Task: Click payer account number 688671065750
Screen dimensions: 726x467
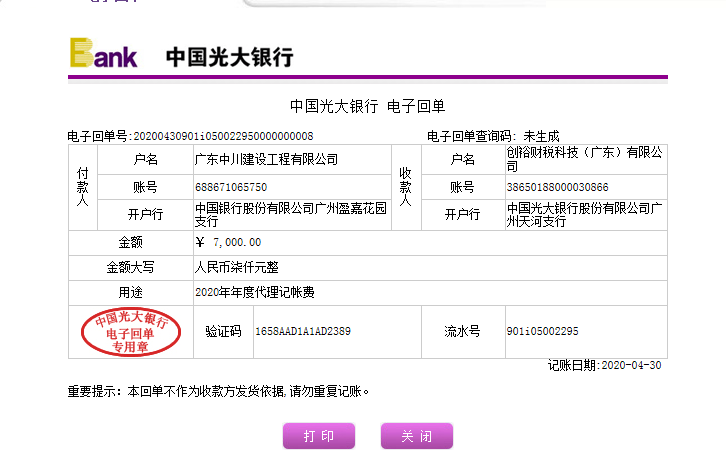Action: (x=231, y=187)
